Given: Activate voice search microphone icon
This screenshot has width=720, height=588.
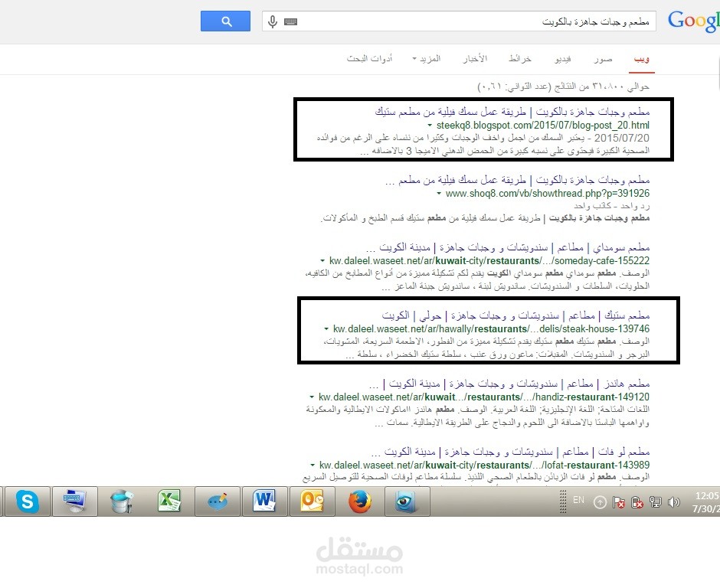Looking at the screenshot, I should pyautogui.click(x=273, y=21).
